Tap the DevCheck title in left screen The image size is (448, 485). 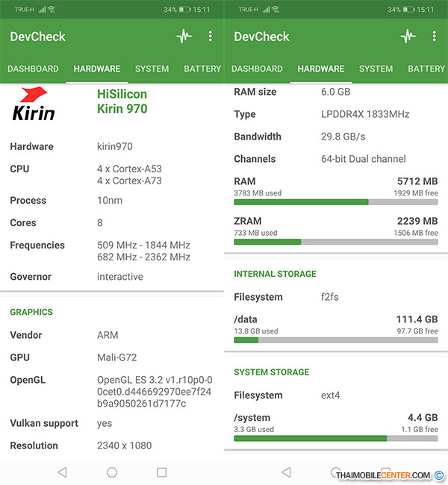coord(38,37)
